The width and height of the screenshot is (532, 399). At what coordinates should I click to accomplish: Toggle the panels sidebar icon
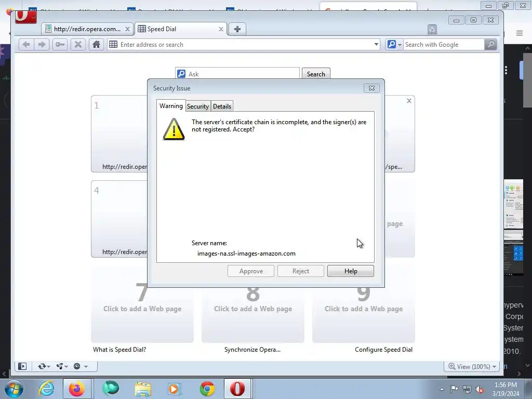click(22, 366)
